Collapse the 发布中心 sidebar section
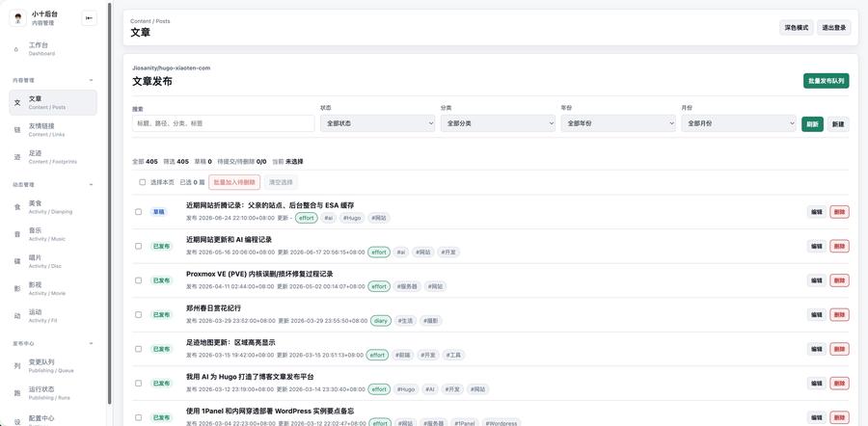The height and width of the screenshot is (426, 868). coord(92,343)
